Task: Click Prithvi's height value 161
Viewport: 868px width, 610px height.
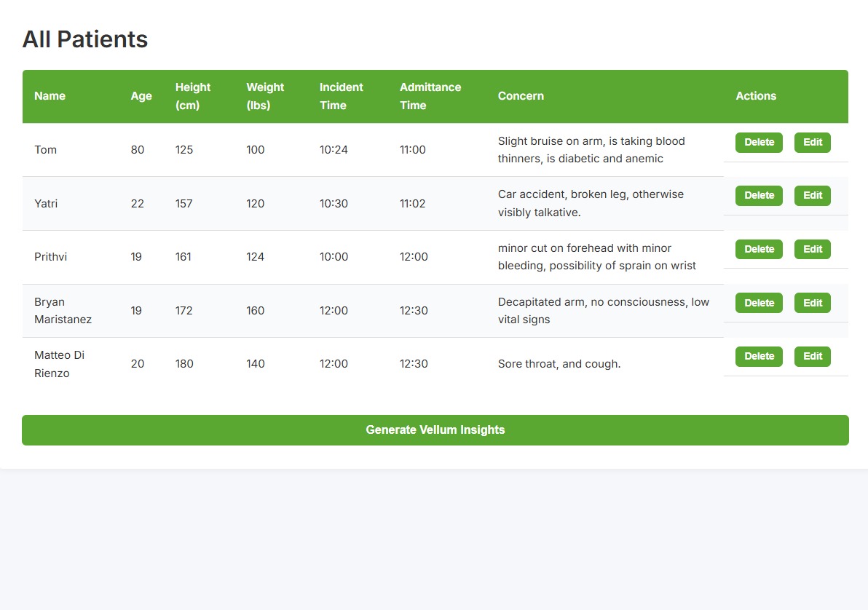Action: pos(184,257)
